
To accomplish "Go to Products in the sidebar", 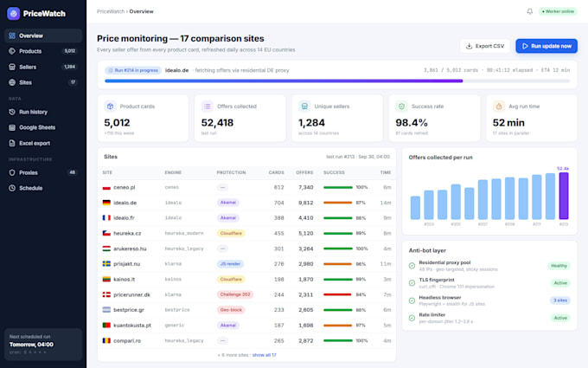I will point(43,51).
